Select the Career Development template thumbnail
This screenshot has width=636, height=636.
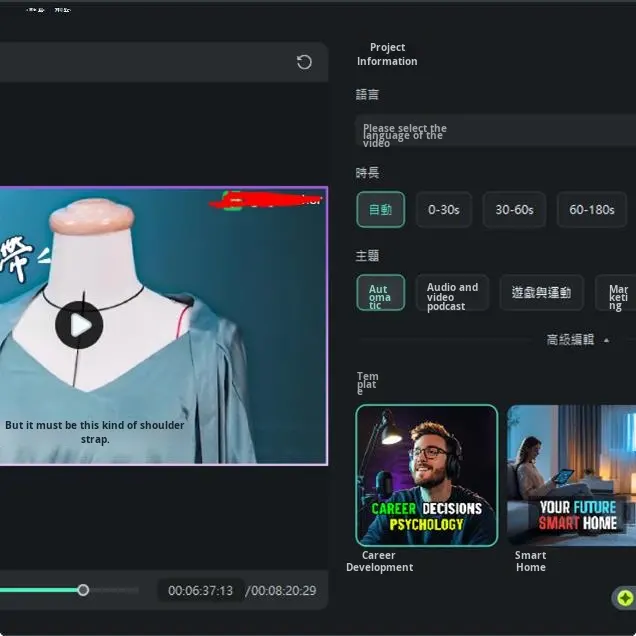[426, 475]
